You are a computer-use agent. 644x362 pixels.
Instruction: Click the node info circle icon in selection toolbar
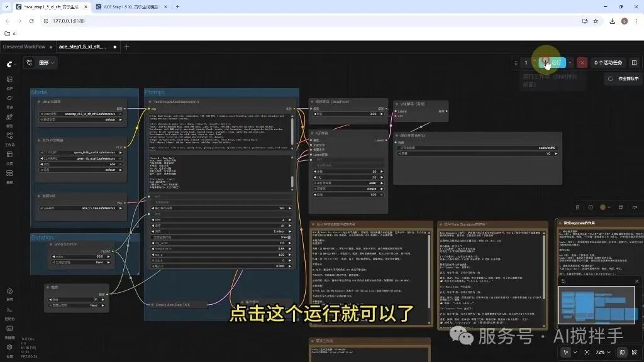(591, 207)
